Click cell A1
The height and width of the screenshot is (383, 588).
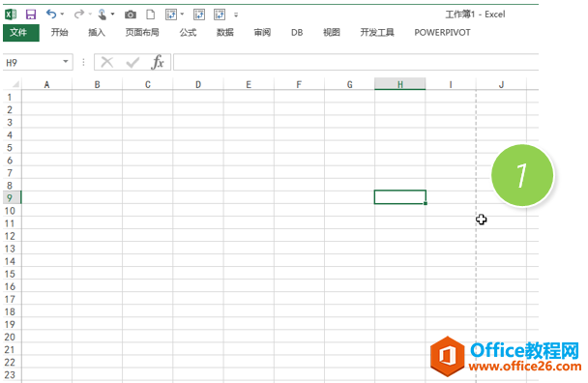[x=46, y=97]
